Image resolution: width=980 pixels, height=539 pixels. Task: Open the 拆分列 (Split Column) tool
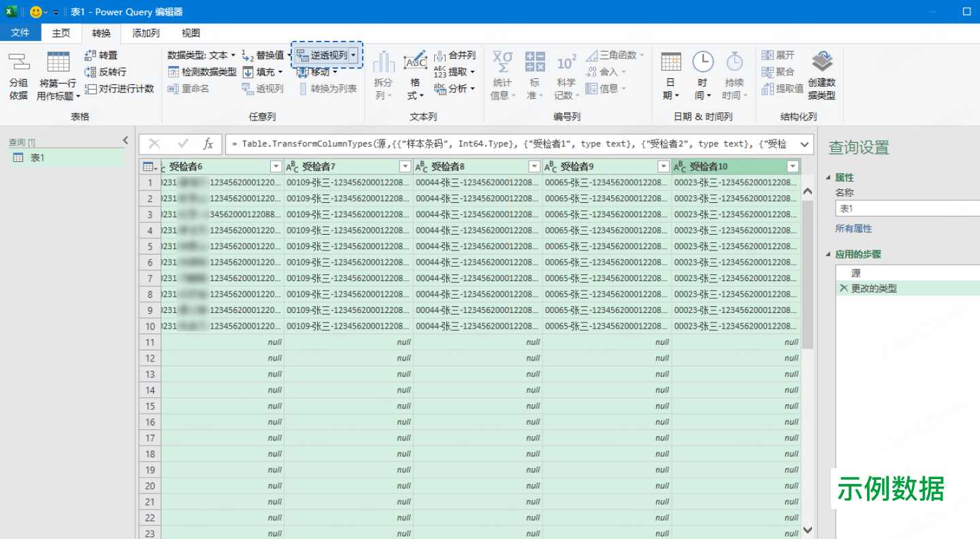point(383,75)
